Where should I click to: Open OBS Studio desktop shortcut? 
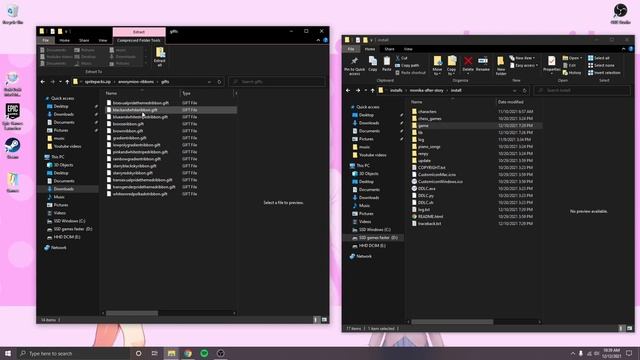pyautogui.click(x=620, y=13)
